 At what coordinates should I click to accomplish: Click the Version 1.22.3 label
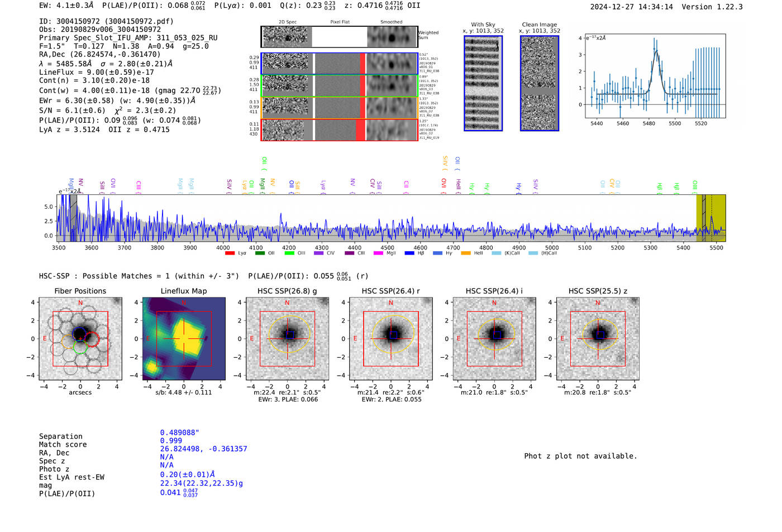712,7
